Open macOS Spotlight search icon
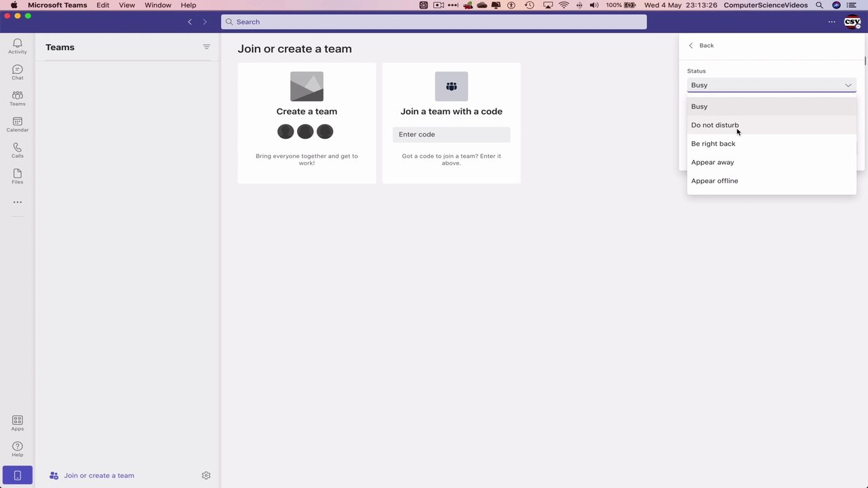This screenshot has width=868, height=488. point(819,5)
